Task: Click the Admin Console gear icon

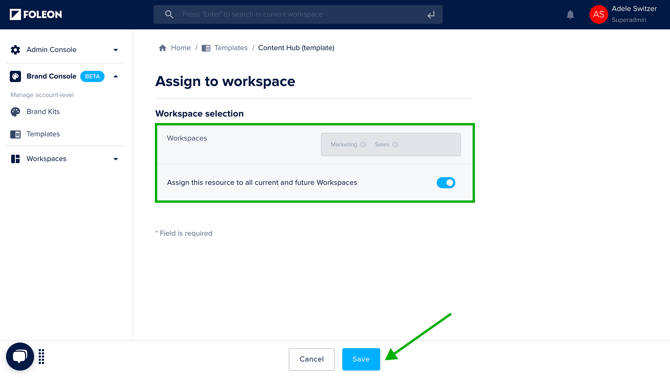Action: 15,50
